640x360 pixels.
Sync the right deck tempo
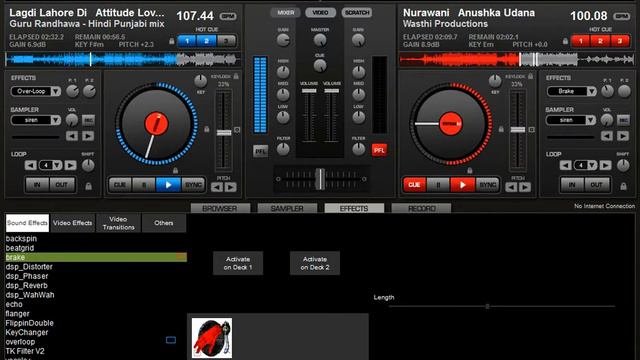coord(487,185)
